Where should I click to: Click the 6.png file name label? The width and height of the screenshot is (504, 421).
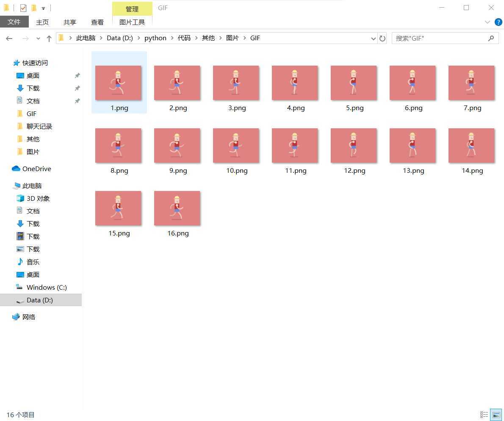[x=413, y=108]
